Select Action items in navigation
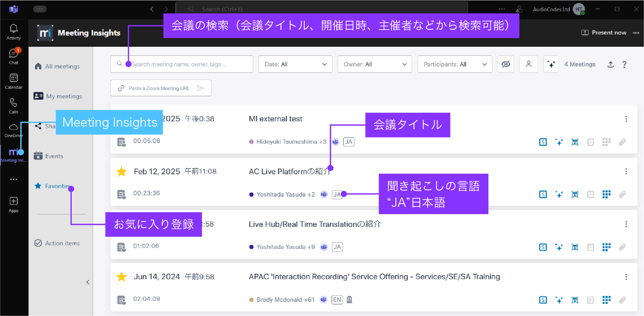 (x=57, y=243)
